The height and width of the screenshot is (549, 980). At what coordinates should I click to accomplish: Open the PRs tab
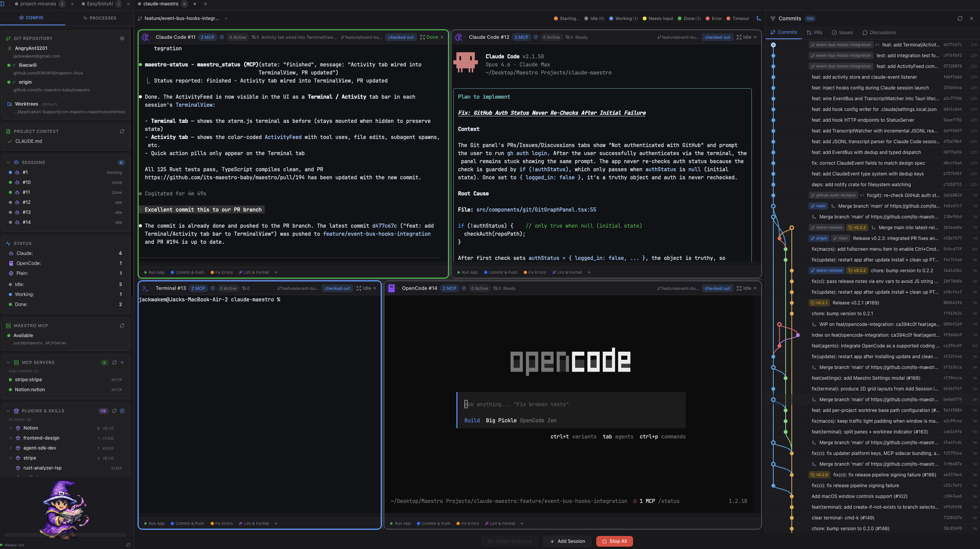(x=814, y=33)
